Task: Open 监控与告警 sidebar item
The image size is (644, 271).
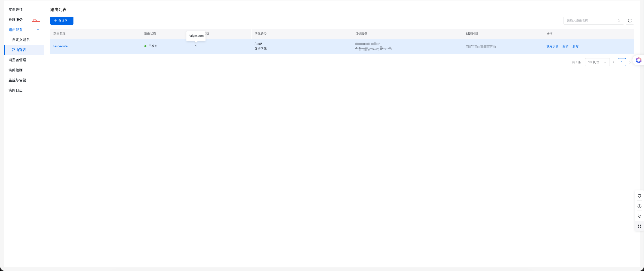Action: point(17,80)
